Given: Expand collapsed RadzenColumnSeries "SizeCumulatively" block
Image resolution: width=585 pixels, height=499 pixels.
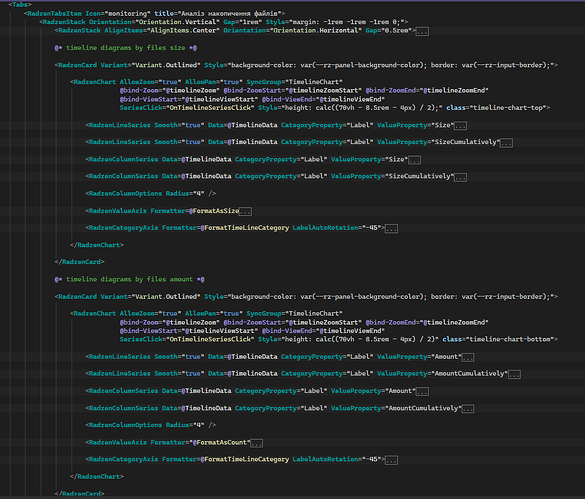Looking at the screenshot, I should [460, 177].
